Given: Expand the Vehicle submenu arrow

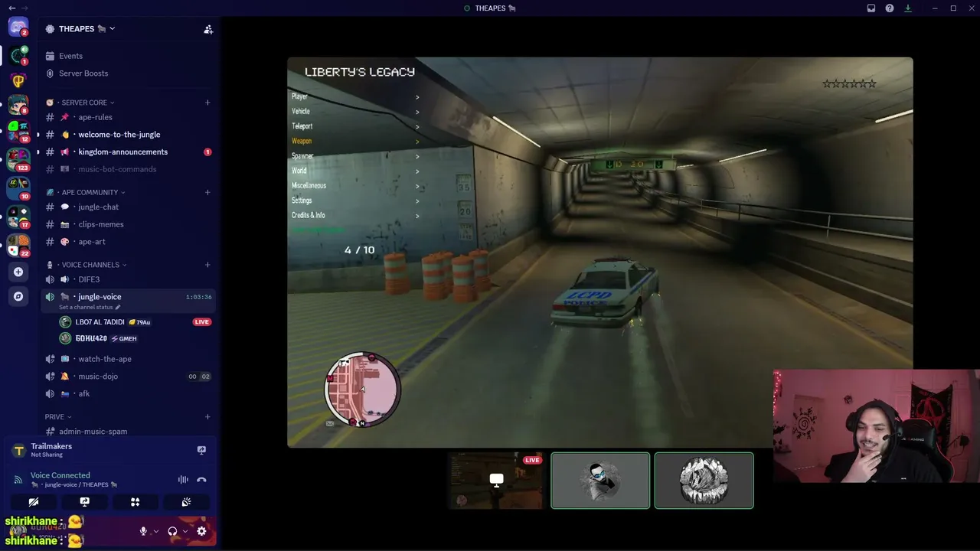Looking at the screenshot, I should pyautogui.click(x=417, y=112).
